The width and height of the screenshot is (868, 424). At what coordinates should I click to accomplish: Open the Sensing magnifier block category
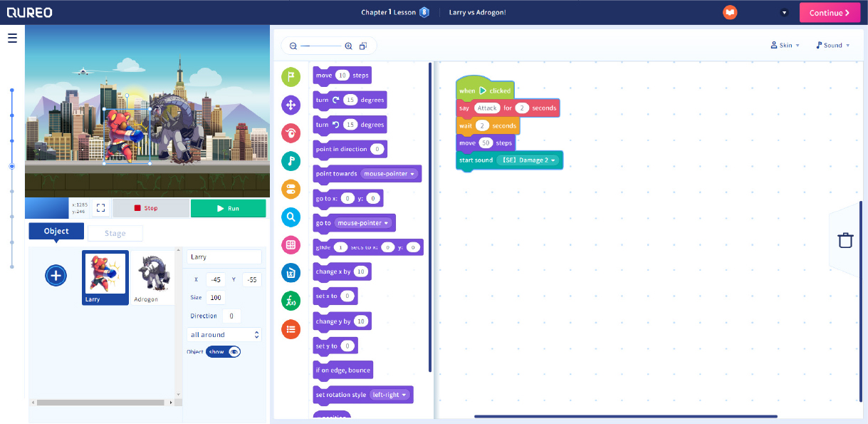[291, 217]
